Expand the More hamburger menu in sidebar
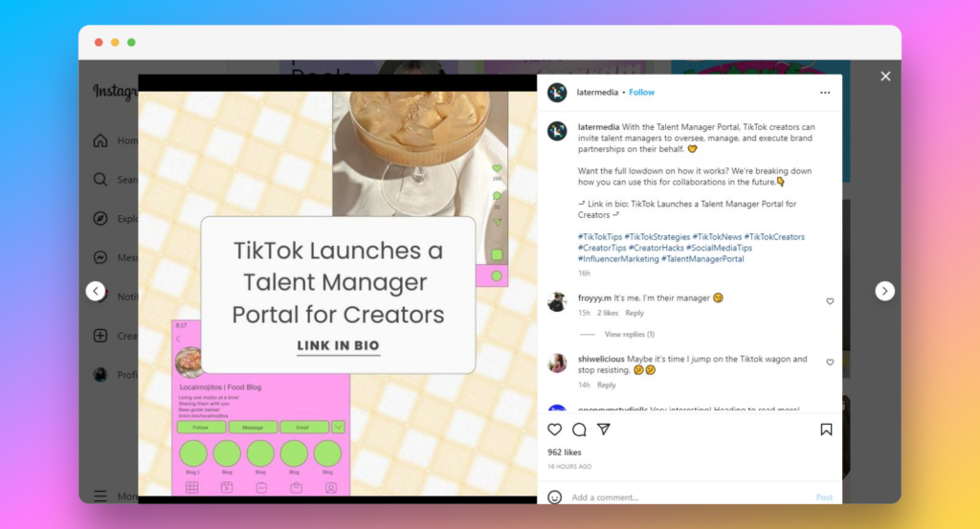 point(100,496)
